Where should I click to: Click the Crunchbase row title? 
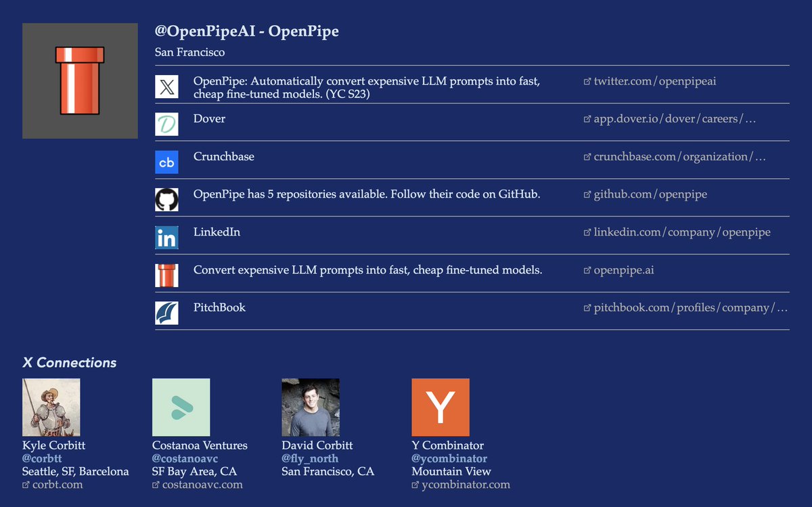[224, 156]
